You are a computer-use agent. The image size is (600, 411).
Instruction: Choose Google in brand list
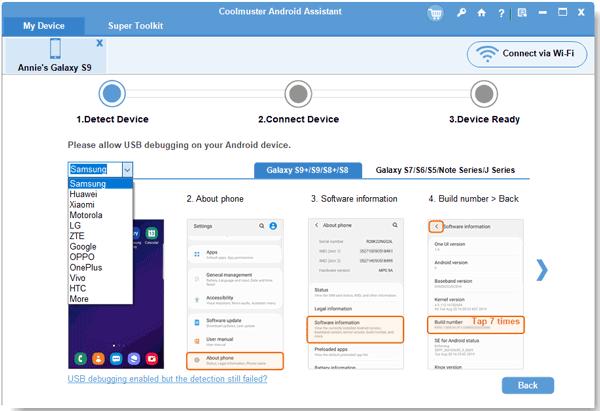(x=100, y=246)
